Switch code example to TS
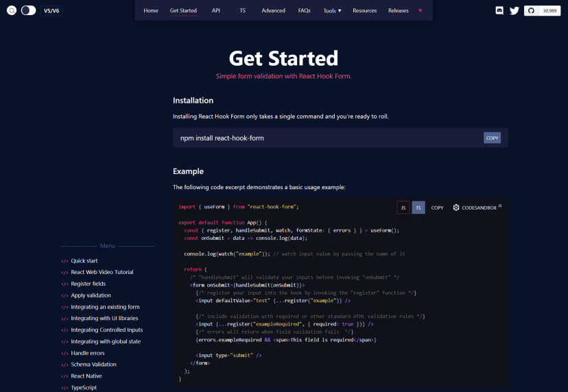Viewport: 568px width, 392px height. 418,208
